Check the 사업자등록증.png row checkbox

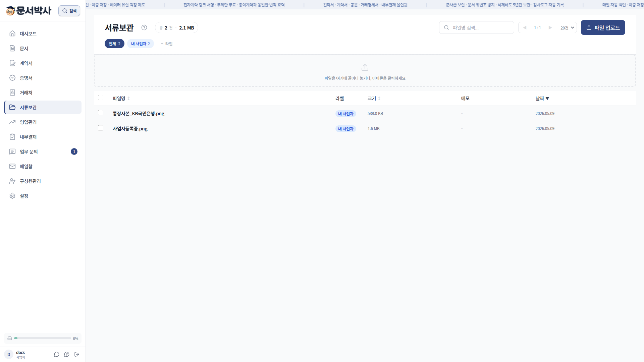pos(101,128)
